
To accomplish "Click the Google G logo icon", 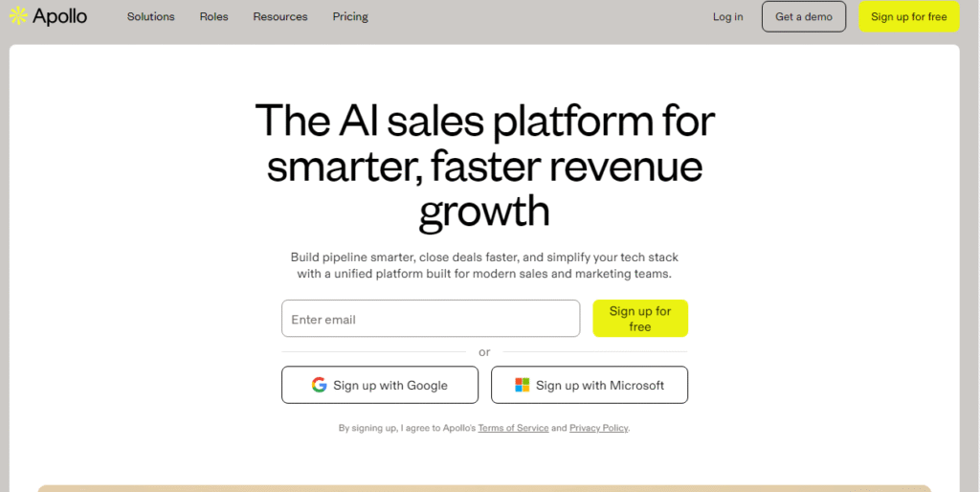I will coord(319,385).
